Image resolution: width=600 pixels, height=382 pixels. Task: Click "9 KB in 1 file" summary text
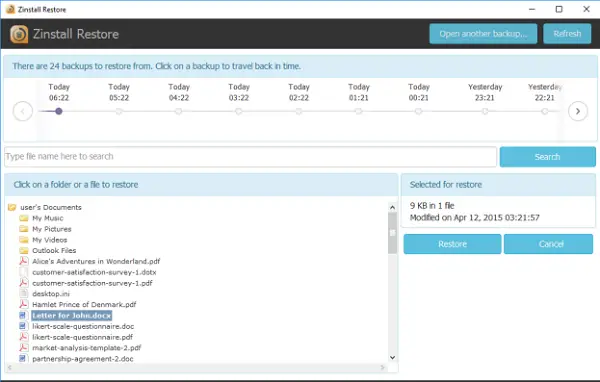coord(432,206)
